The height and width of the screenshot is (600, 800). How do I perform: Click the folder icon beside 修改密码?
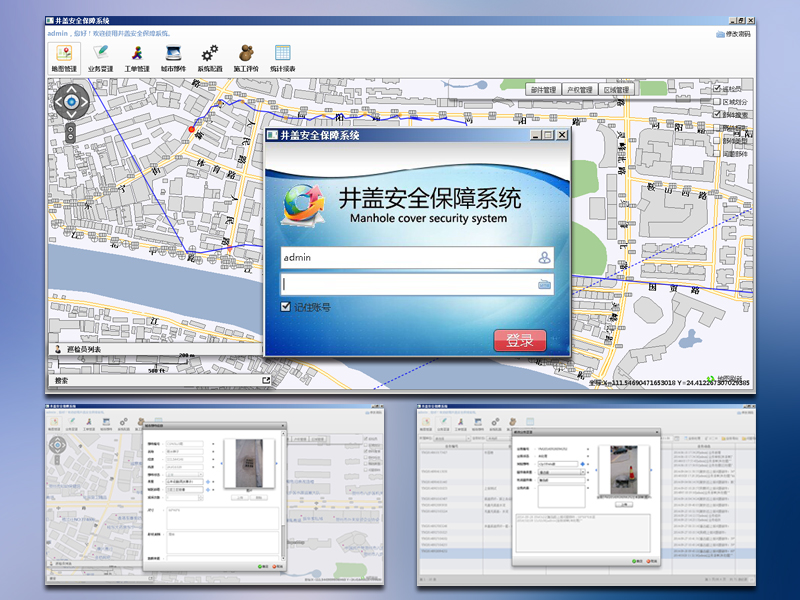(x=720, y=34)
